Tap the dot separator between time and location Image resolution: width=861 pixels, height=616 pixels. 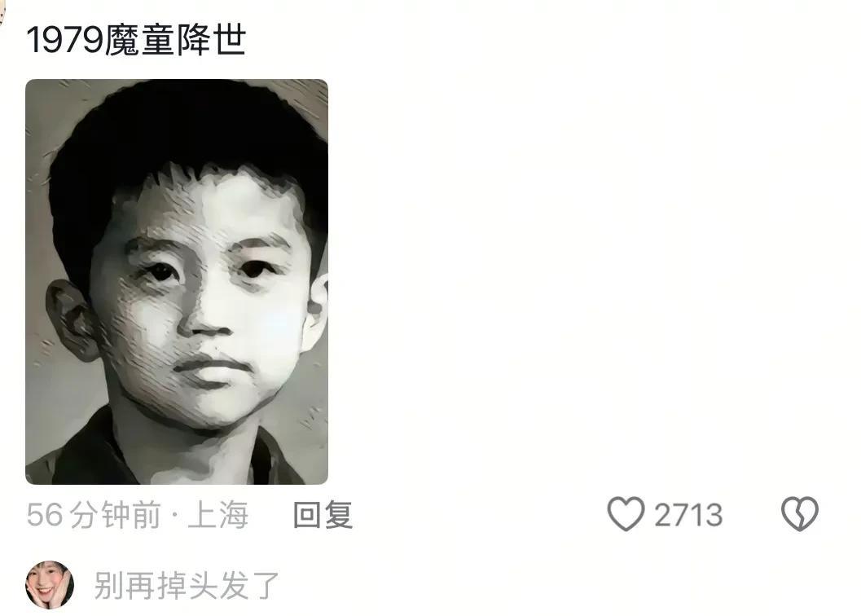174,516
